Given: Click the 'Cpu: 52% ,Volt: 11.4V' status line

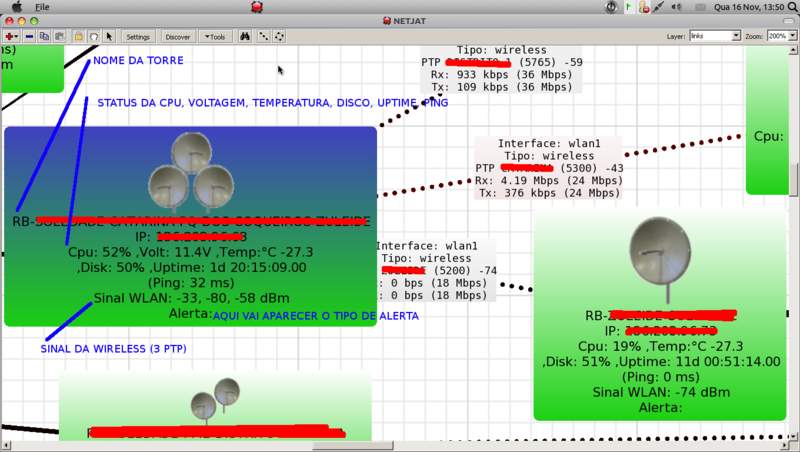Looking at the screenshot, I should click(190, 252).
